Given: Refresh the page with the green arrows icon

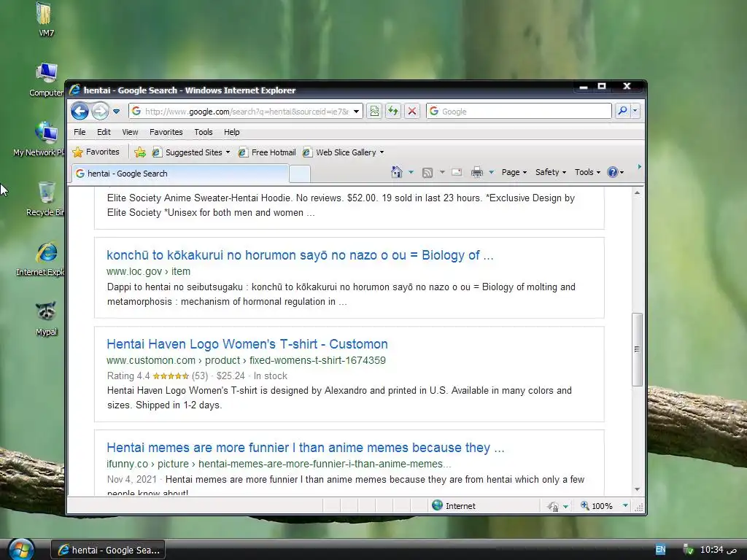Looking at the screenshot, I should click(393, 112).
